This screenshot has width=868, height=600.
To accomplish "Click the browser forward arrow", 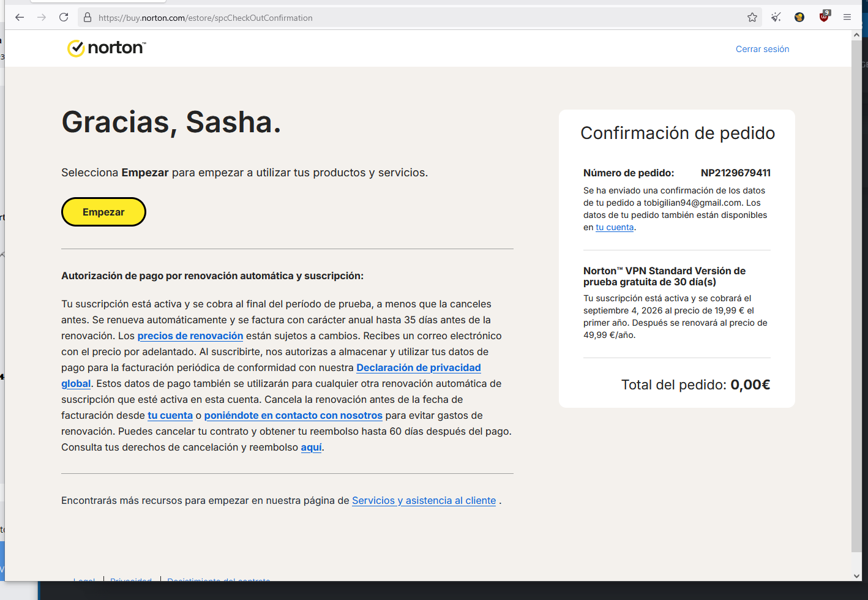I will (x=42, y=18).
